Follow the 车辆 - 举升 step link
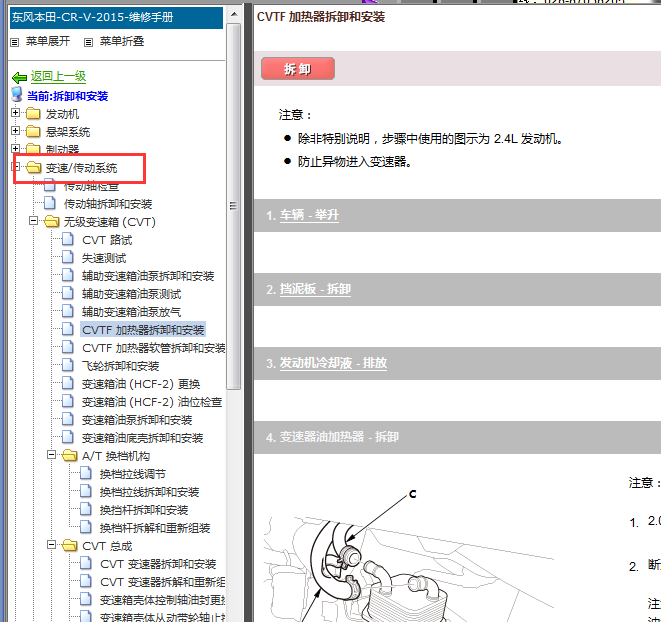The height and width of the screenshot is (622, 661). (x=309, y=215)
